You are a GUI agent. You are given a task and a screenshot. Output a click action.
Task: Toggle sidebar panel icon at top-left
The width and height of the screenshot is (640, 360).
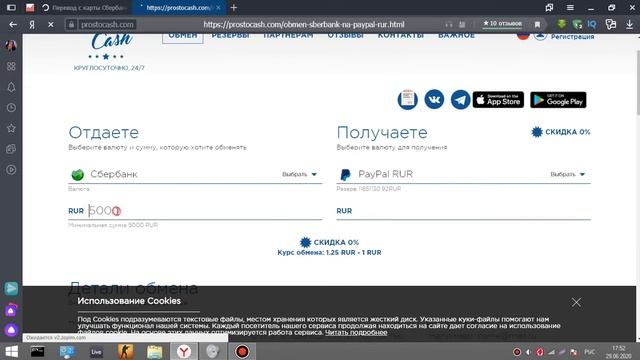coord(11,7)
